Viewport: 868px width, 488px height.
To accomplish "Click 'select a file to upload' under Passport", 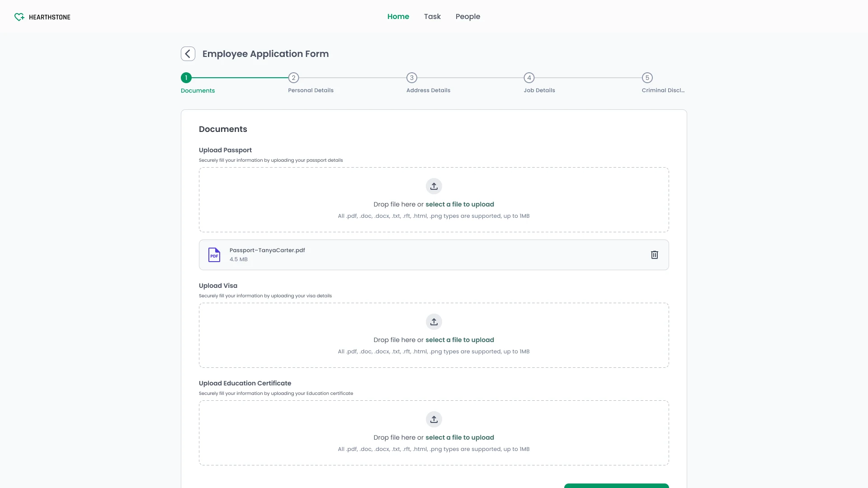I will point(460,204).
